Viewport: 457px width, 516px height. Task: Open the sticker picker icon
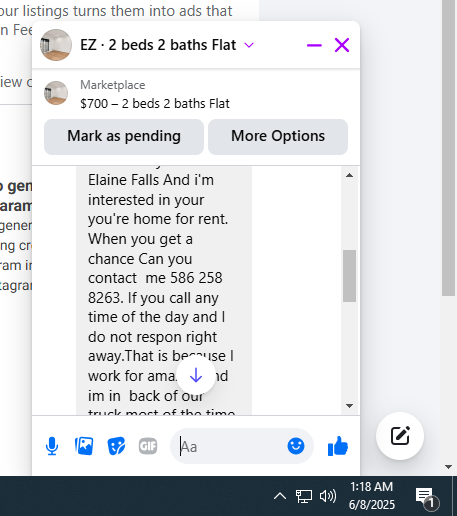coord(116,446)
